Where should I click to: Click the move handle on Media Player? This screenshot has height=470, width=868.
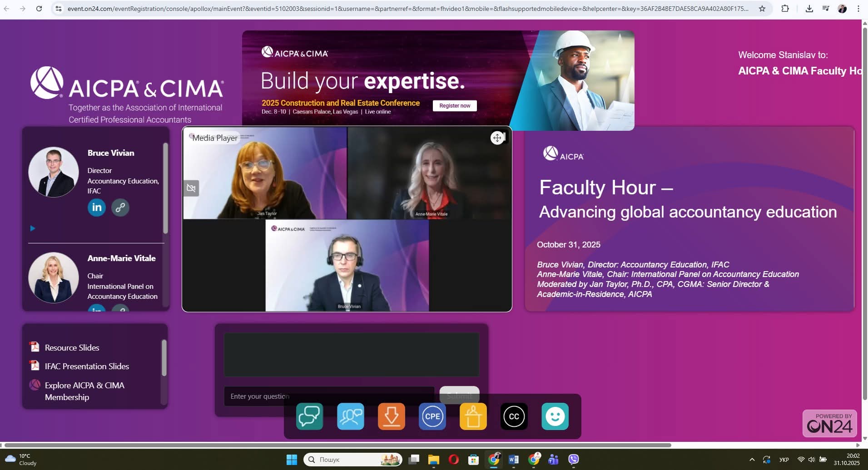[x=497, y=138]
